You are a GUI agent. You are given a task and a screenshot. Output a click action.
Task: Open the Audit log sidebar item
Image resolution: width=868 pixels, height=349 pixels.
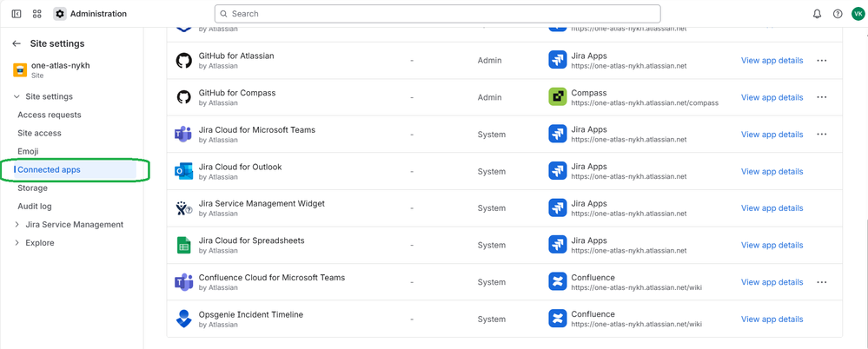(35, 207)
